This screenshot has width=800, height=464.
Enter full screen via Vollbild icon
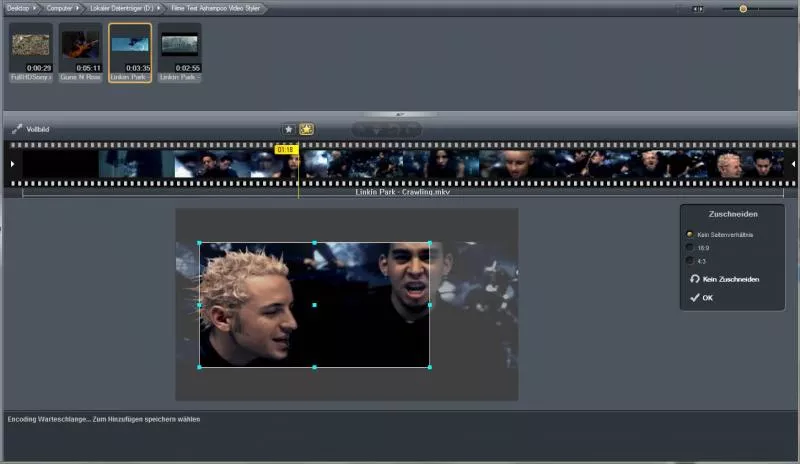17,129
